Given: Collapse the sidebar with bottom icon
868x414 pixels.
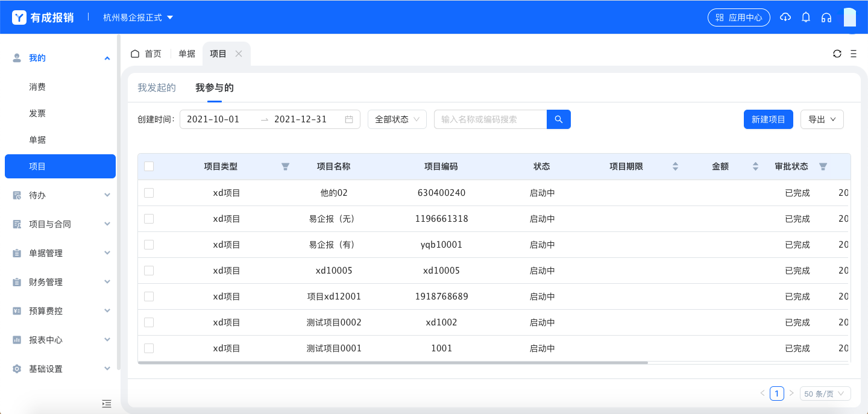Looking at the screenshot, I should (x=107, y=403).
